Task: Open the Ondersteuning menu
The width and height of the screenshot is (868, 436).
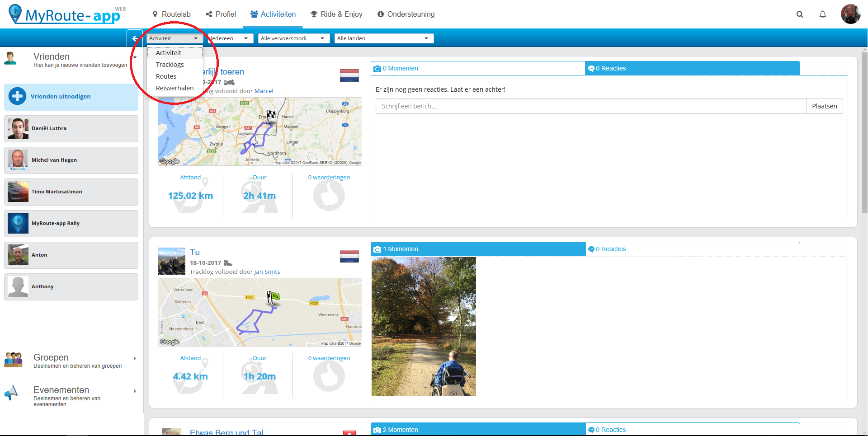Action: click(x=406, y=14)
